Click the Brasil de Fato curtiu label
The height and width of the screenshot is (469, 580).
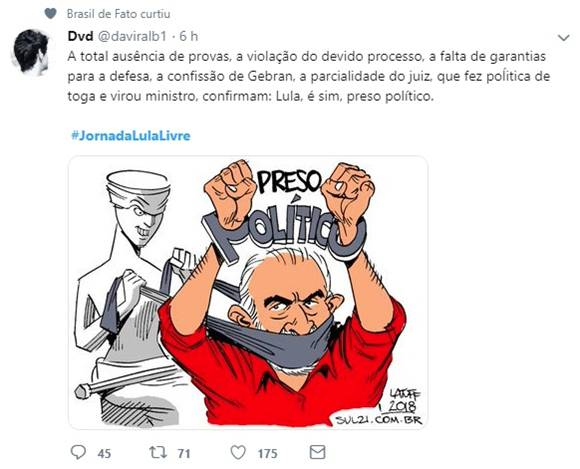point(118,14)
